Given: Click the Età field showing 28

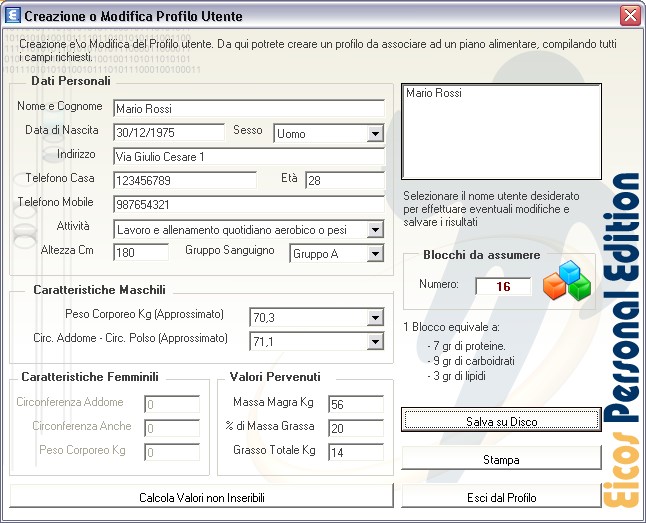Looking at the screenshot, I should tap(345, 180).
